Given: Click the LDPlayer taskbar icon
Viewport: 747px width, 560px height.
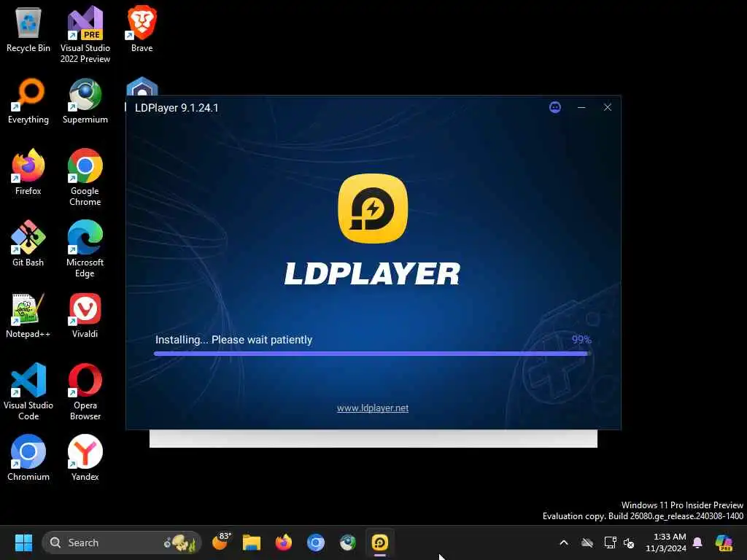Looking at the screenshot, I should [379, 542].
